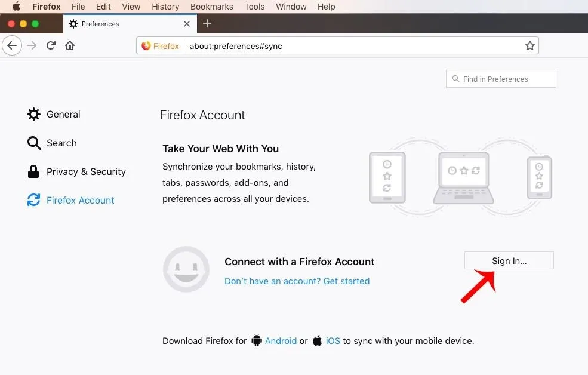Open the Help menu

point(327,7)
